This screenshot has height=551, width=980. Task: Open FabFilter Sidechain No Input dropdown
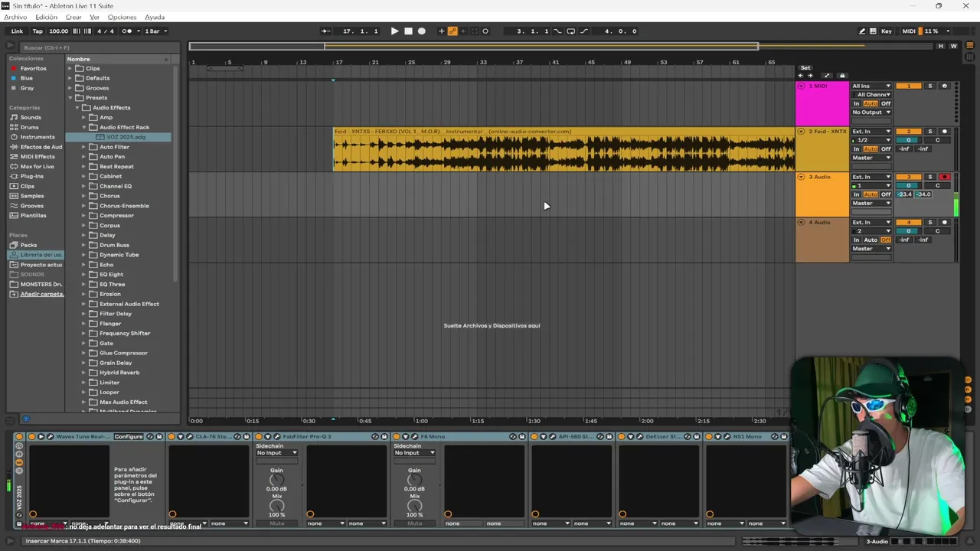coord(276,453)
